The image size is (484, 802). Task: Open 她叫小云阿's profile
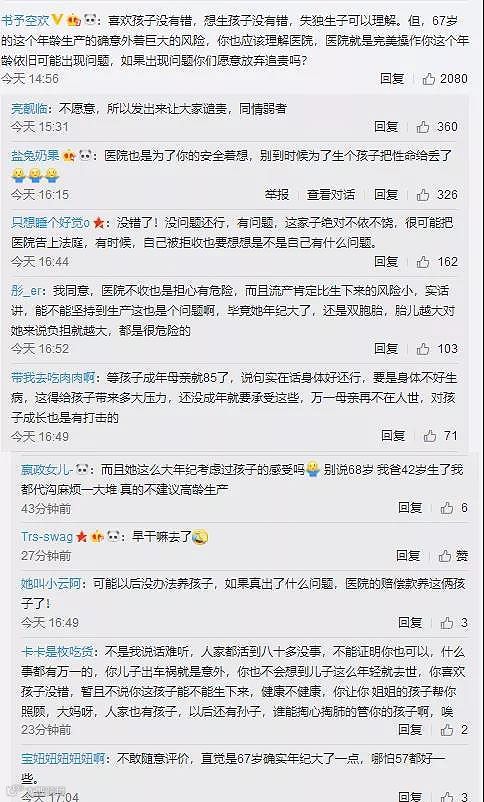pos(51,584)
